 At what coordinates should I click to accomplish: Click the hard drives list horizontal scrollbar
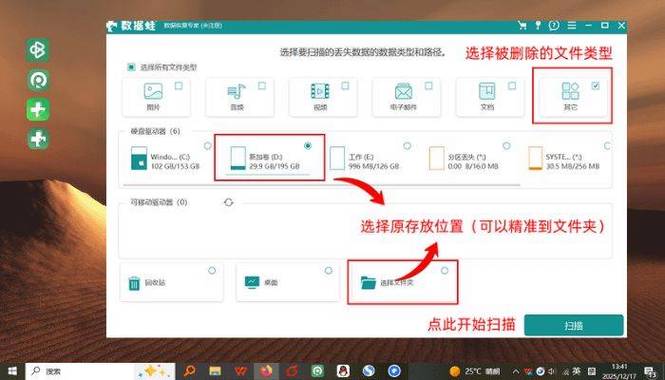321,185
